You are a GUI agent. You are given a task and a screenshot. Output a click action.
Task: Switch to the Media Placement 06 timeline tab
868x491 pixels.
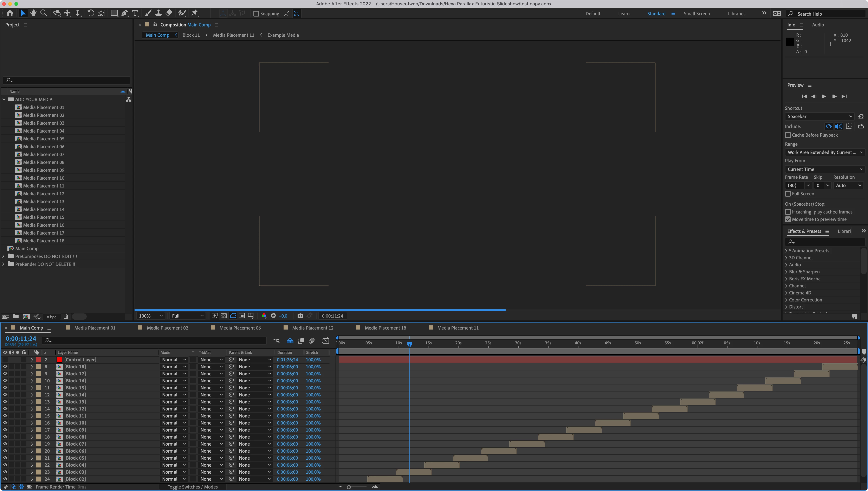pyautogui.click(x=240, y=328)
